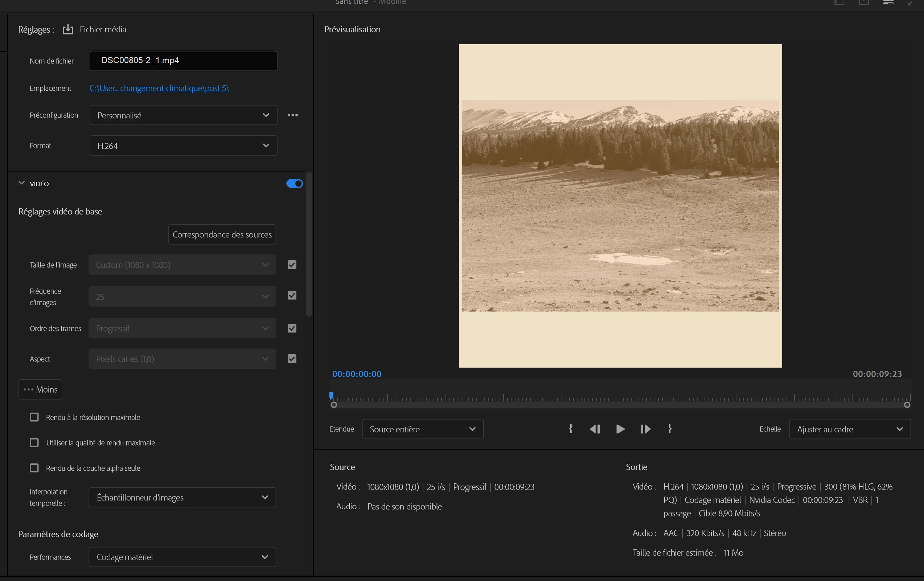Set the out point bracket marker

[670, 429]
